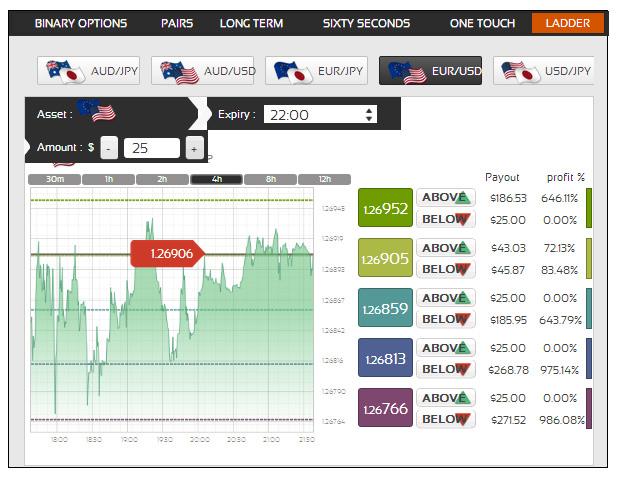Choose the USD/JPY asset button

[544, 71]
